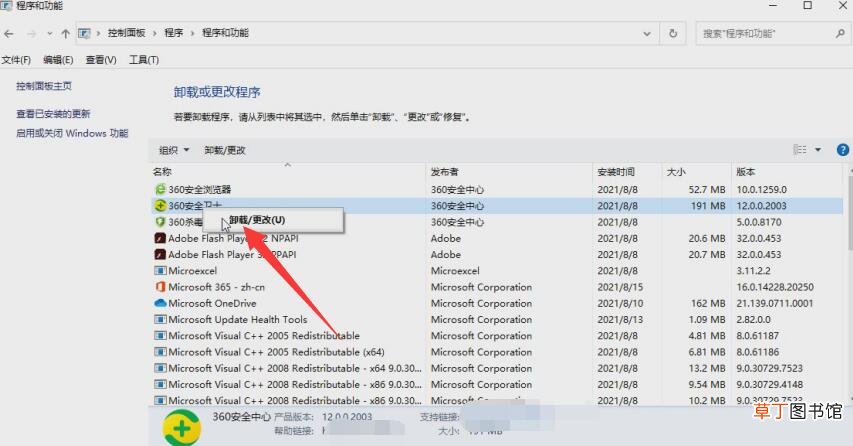This screenshot has height=446, width=853.
Task: Sort by the 大小 column header
Action: coord(676,172)
